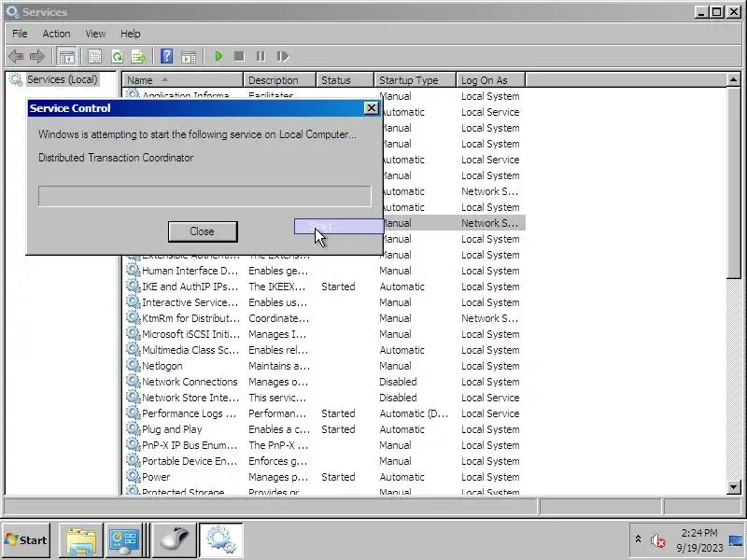The width and height of the screenshot is (747, 560).
Task: Click the service start progress bar
Action: (x=204, y=196)
